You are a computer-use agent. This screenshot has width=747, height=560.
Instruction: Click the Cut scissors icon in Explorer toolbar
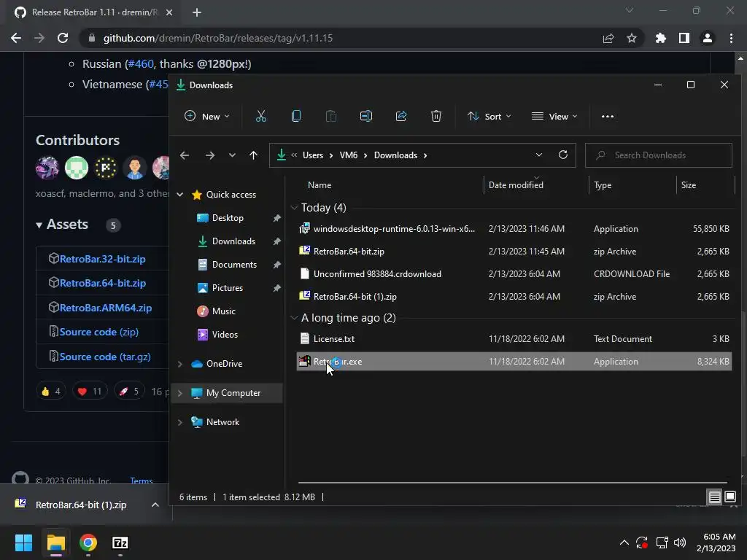(x=260, y=116)
